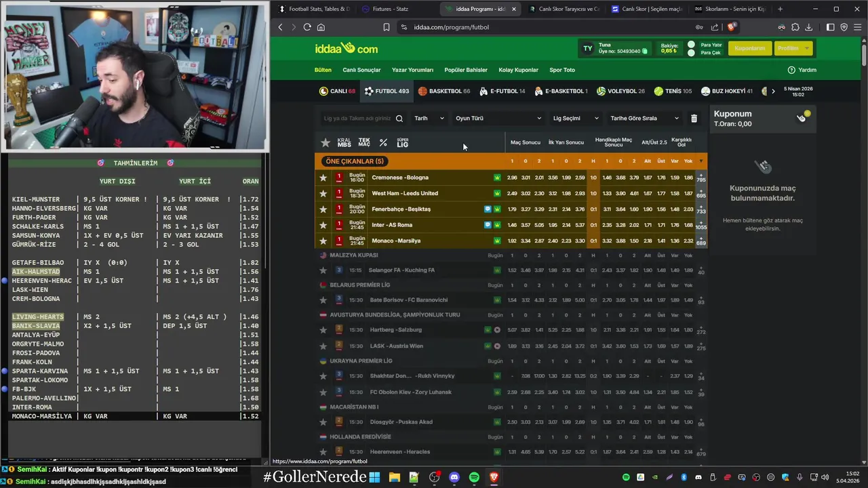868x488 pixels.
Task: Expand the Profilim dropdown arrow
Action: 807,48
